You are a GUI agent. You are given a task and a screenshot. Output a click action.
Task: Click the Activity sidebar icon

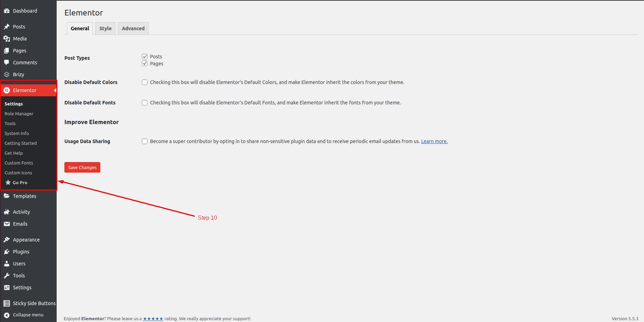(x=7, y=212)
